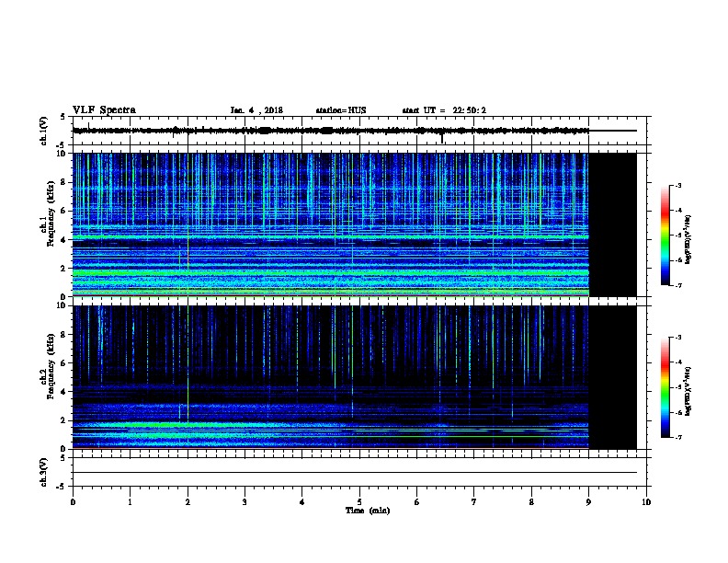The width and height of the screenshot is (728, 563).
Task: Select the date text "Jan. 4, 2018"
Action: click(x=256, y=110)
